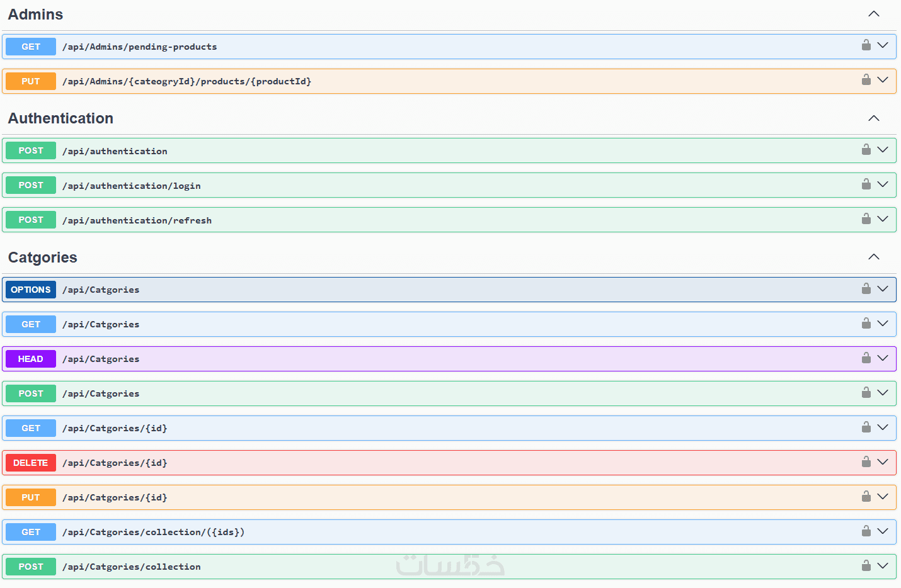
Task: Expand GET Catgories/{id} row chevron
Action: coord(883,427)
